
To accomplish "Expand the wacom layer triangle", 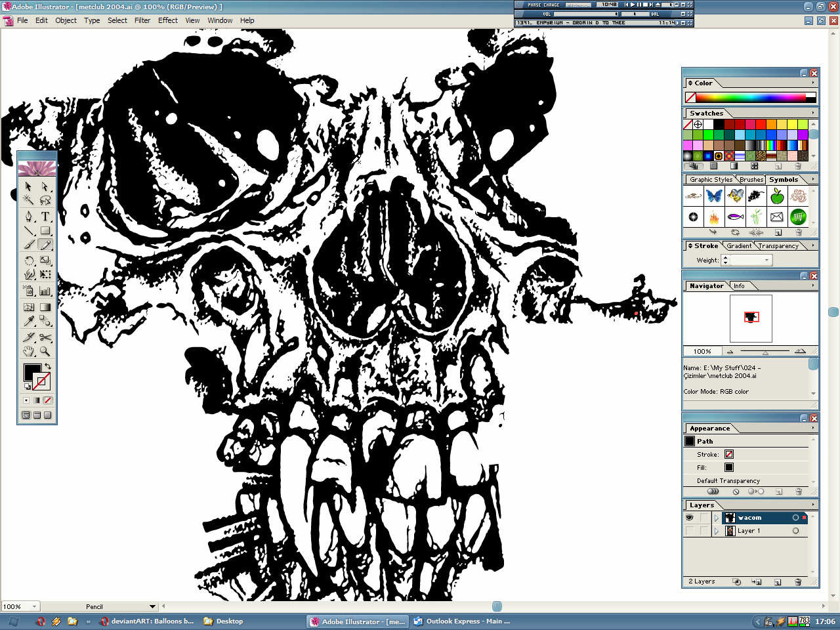I will tap(717, 518).
